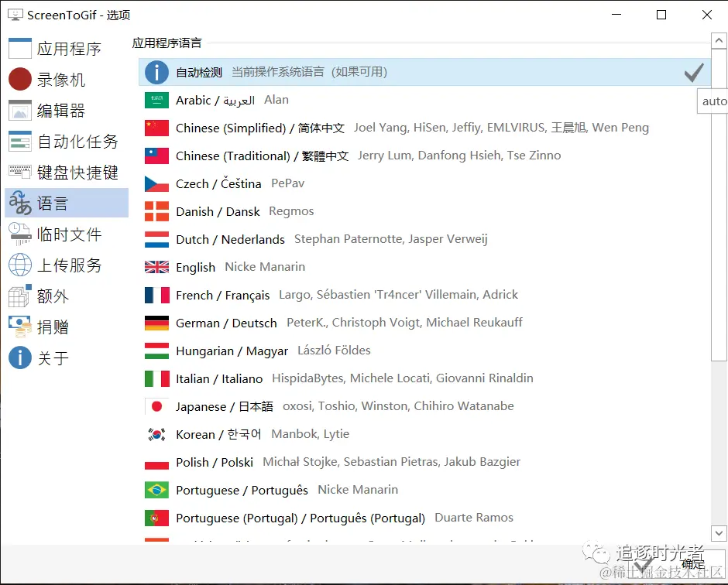728x585 pixels.
Task: Select French / Français language
Action: click(424, 295)
